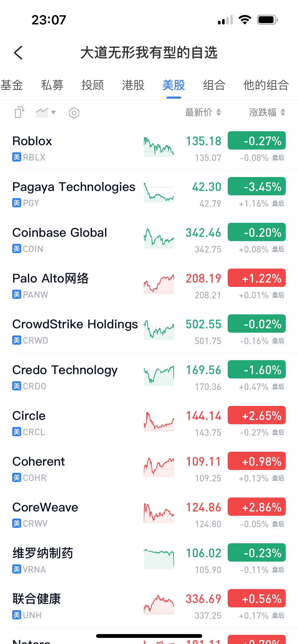Toggle CoreWeave +2.86% change display badge
This screenshot has width=298, height=644.
tap(256, 507)
